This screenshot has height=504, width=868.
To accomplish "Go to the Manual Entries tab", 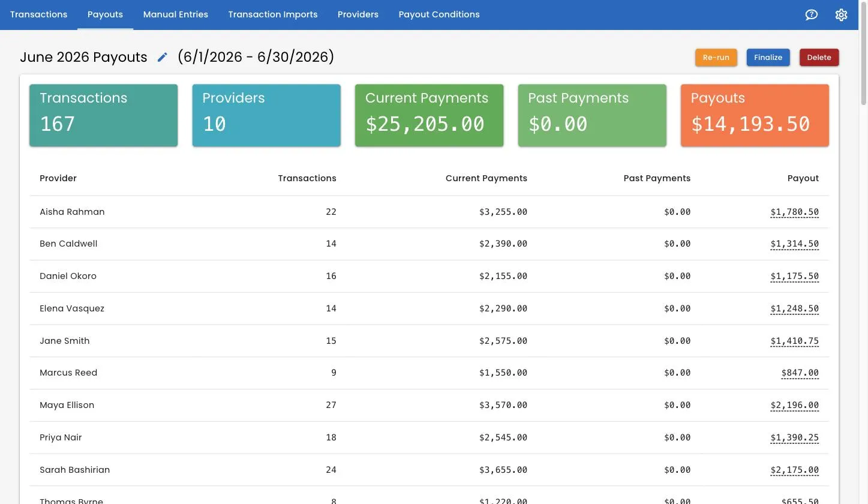I will [176, 14].
